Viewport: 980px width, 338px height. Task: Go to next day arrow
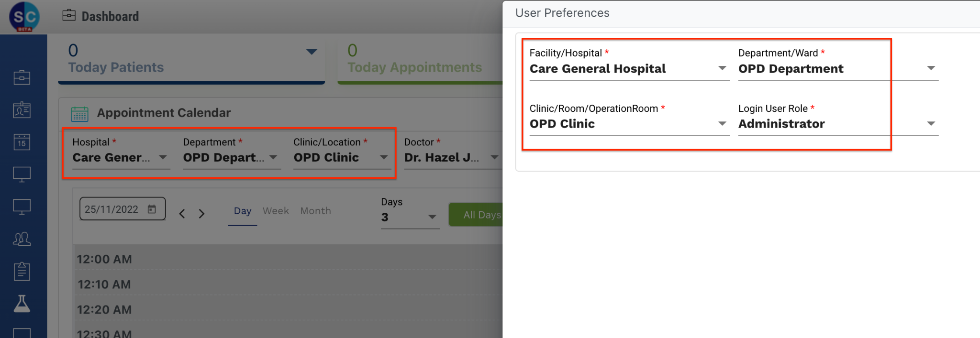(202, 214)
